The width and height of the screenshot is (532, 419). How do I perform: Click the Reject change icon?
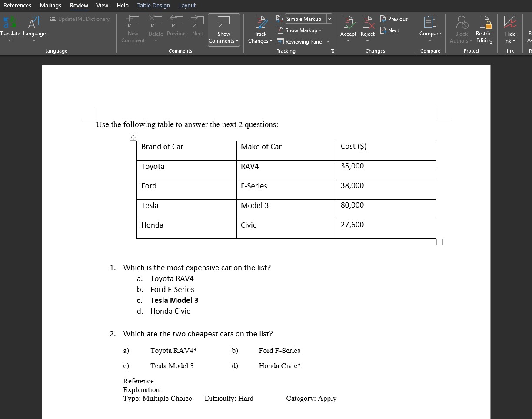(368, 23)
